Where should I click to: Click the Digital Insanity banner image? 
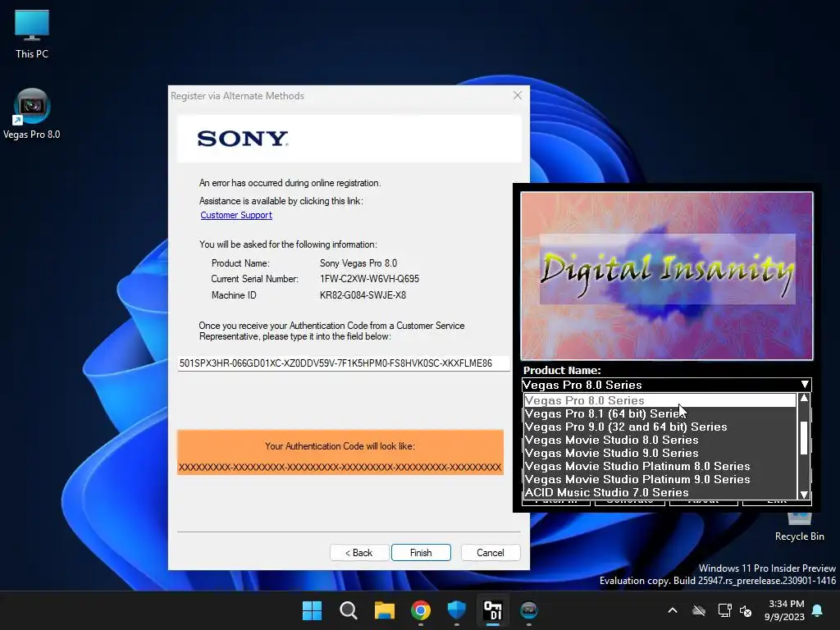click(x=667, y=276)
